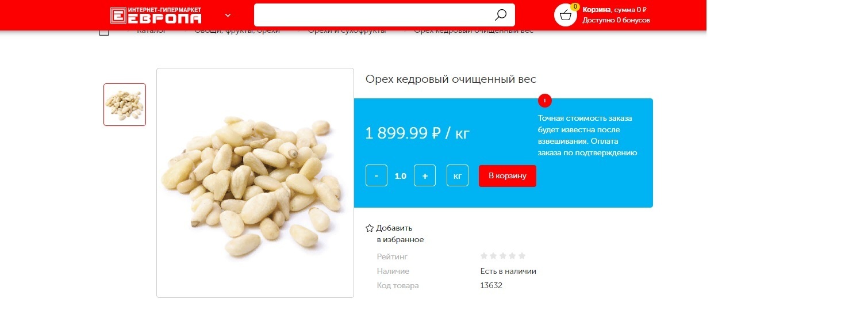The image size is (868, 333).
Task: Expand the chevron dropdown beside the logo
Action: coord(228,16)
